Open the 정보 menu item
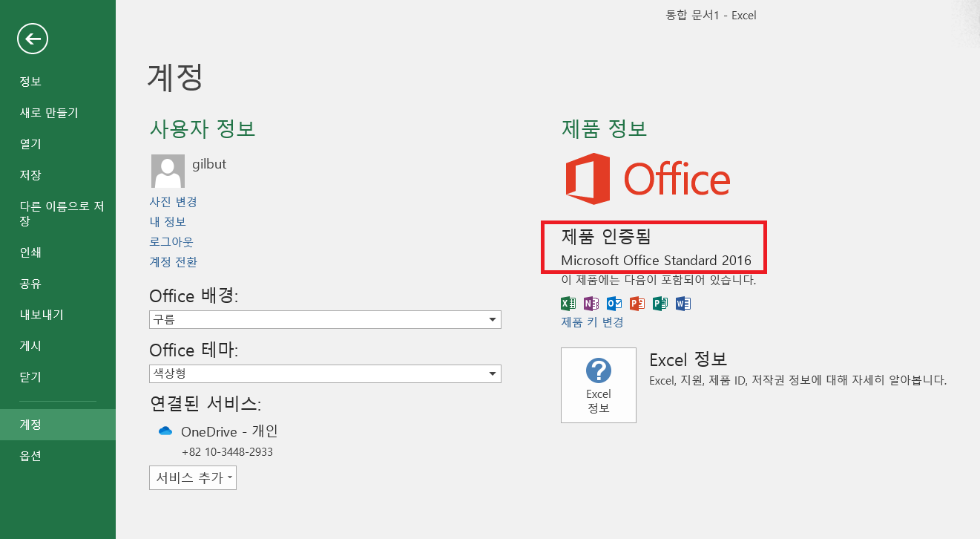This screenshot has height=539, width=980. pos(58,82)
